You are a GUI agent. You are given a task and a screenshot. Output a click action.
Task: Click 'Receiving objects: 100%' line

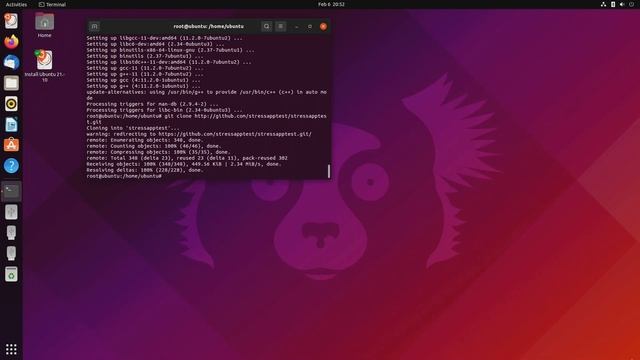coord(184,164)
